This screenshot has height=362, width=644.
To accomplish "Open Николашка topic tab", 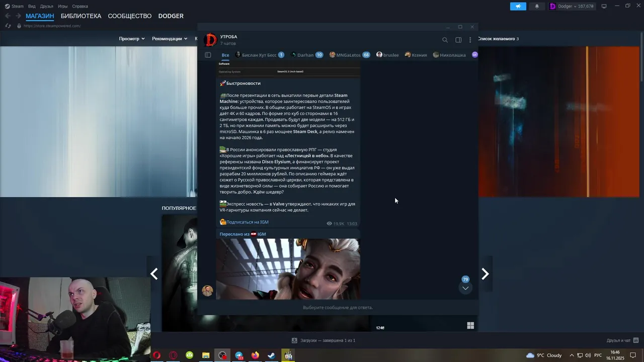I will [x=449, y=55].
